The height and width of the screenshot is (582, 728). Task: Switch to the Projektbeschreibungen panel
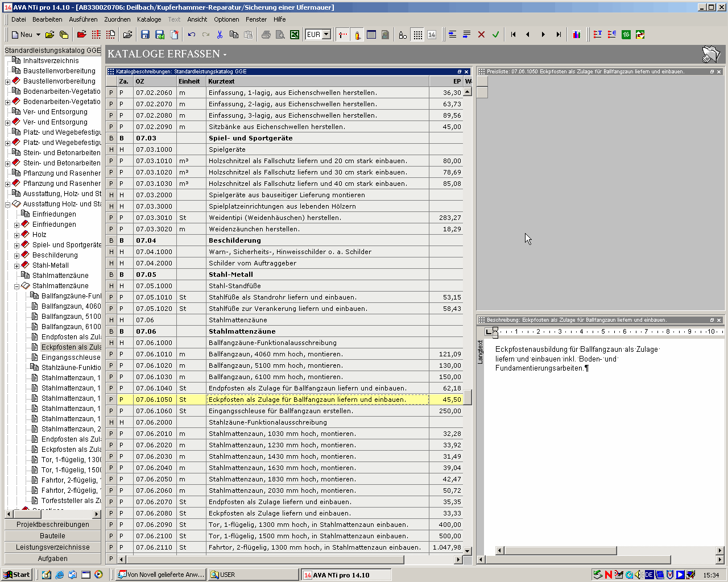pos(52,525)
